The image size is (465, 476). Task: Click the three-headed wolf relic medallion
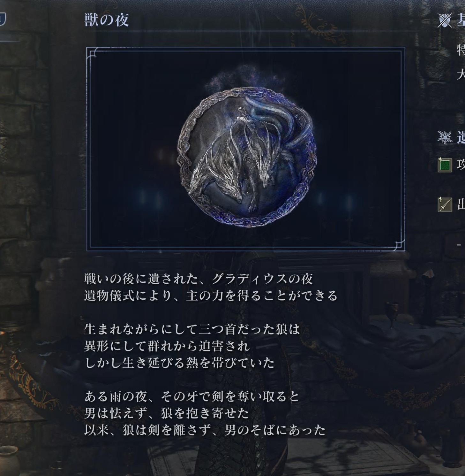(247, 157)
